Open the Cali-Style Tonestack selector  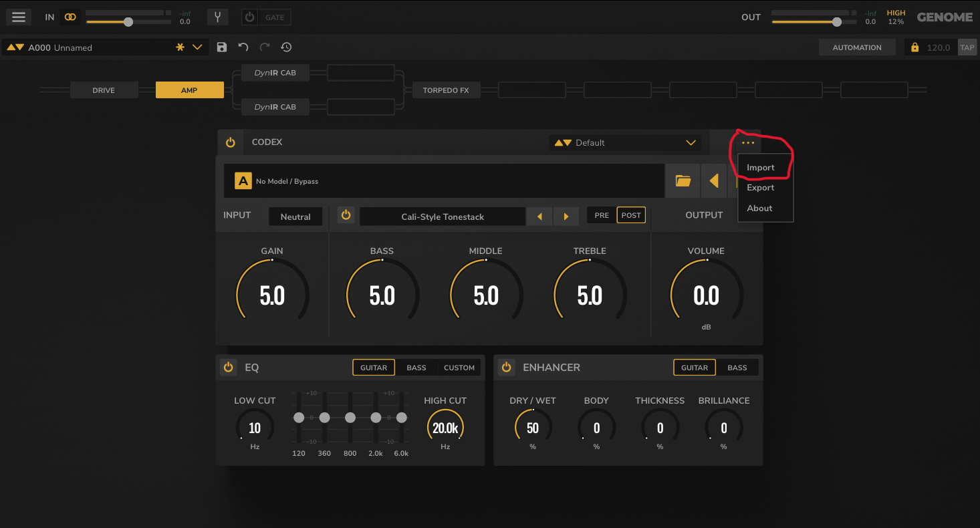pyautogui.click(x=443, y=217)
